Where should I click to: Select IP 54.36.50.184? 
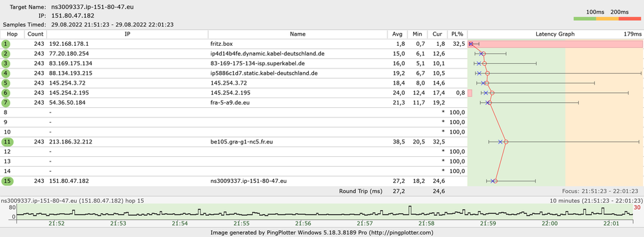pos(67,103)
